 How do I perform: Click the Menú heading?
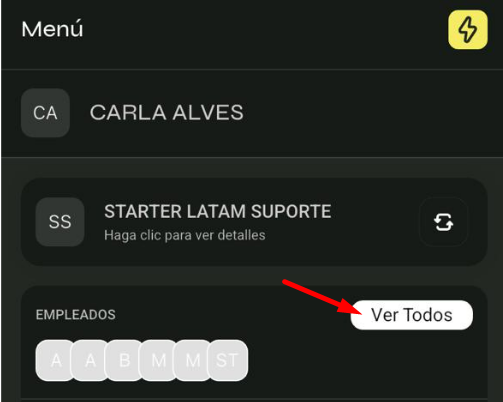click(x=52, y=29)
